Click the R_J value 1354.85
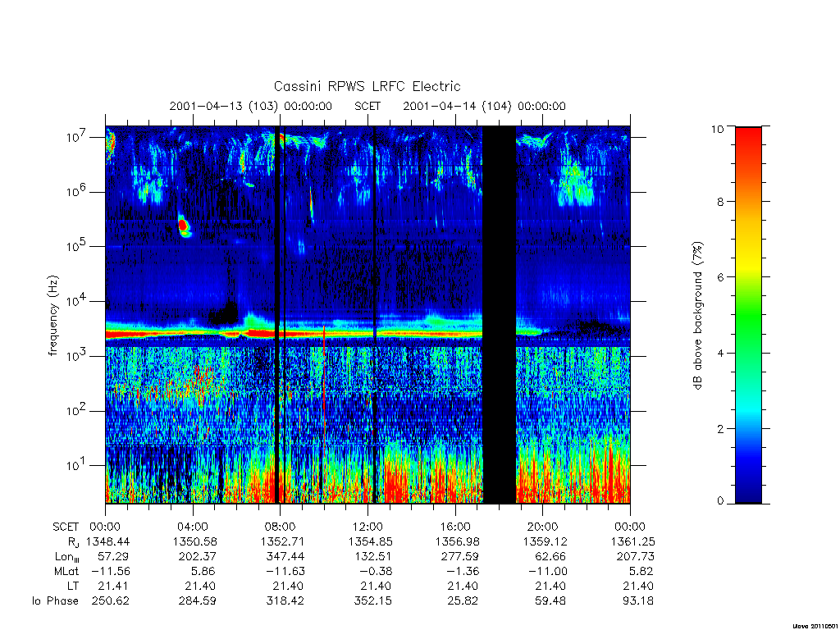840x630 pixels. tap(370, 541)
